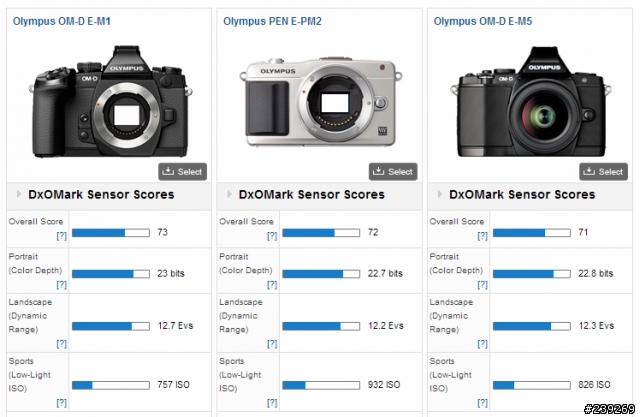Click the '23 bits' color depth value
Viewport: 640px width, 417px height.
click(x=171, y=273)
